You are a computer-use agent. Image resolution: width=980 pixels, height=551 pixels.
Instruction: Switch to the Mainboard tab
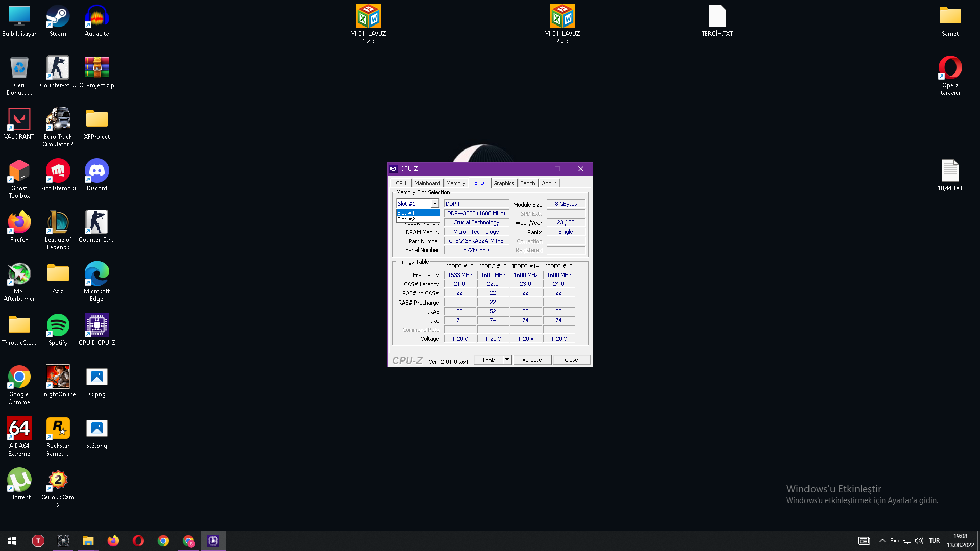[427, 183]
